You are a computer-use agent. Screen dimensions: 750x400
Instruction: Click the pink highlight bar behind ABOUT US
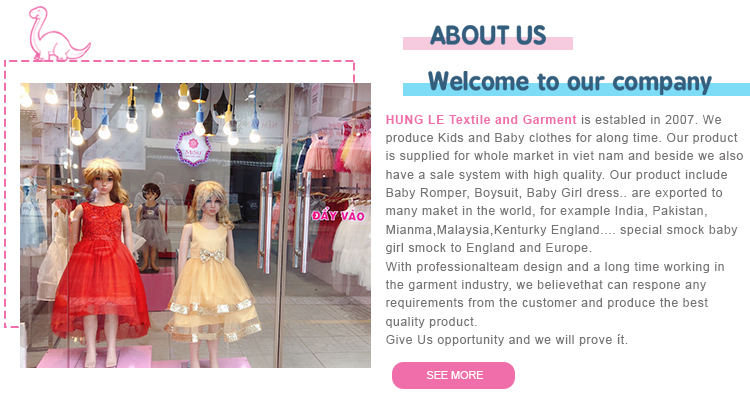[x=488, y=44]
